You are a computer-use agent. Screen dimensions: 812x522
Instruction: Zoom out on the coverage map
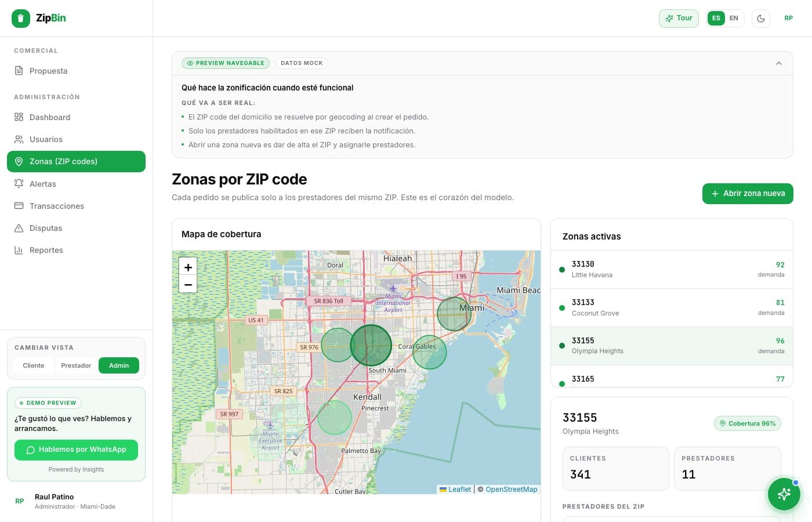[x=188, y=284]
